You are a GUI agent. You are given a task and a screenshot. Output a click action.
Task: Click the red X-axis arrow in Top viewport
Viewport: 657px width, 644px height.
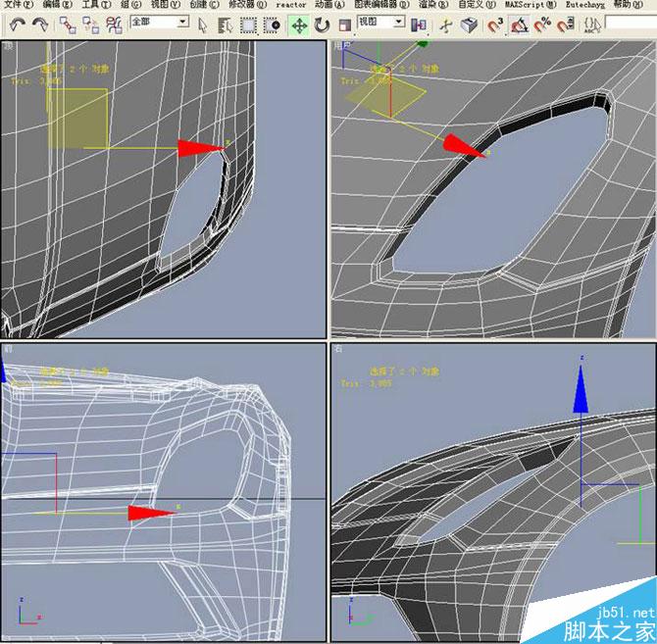click(x=202, y=148)
